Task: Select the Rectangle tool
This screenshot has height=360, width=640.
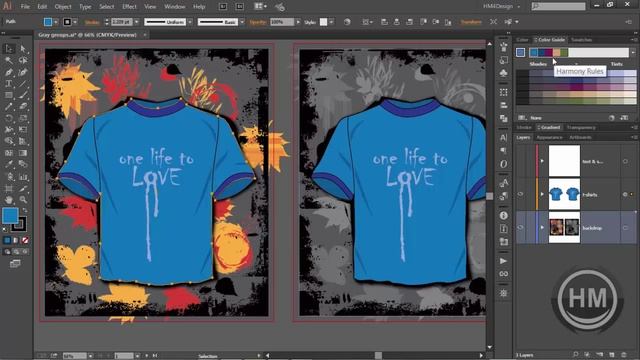Action: point(9,95)
